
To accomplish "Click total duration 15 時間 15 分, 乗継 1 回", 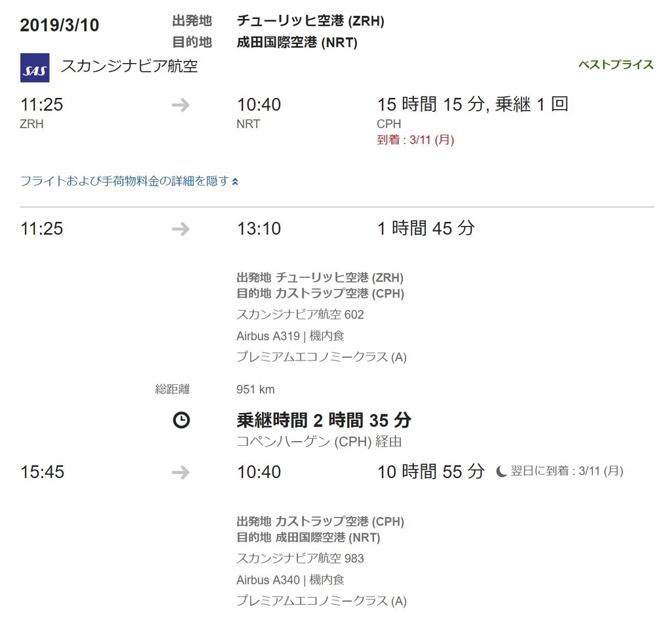I will (x=472, y=104).
